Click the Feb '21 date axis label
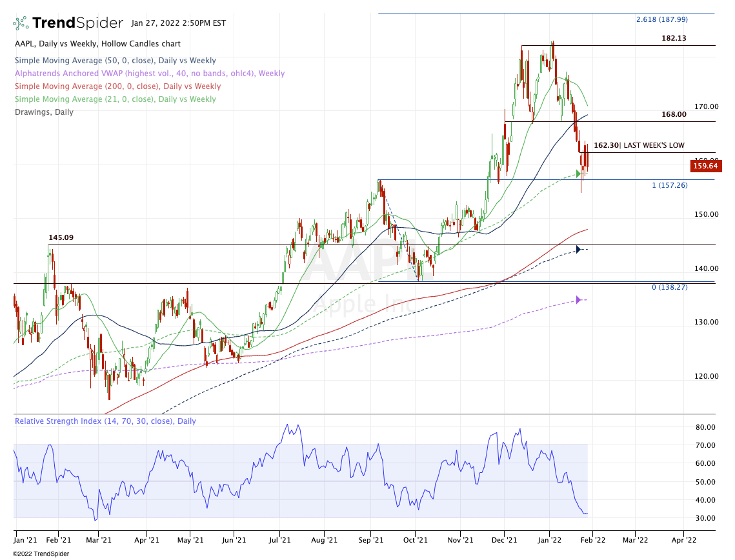The image size is (735, 560). tap(59, 540)
